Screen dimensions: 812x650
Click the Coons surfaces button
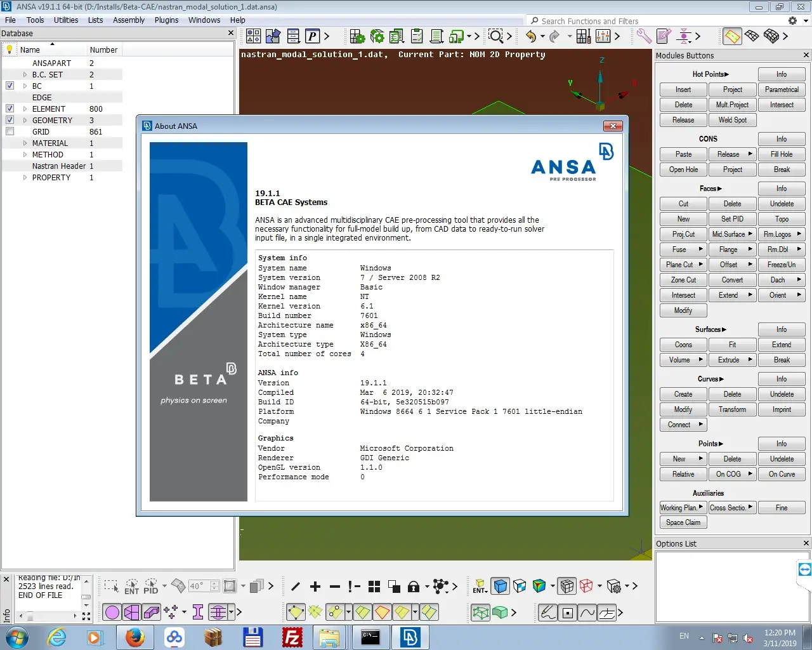(683, 345)
